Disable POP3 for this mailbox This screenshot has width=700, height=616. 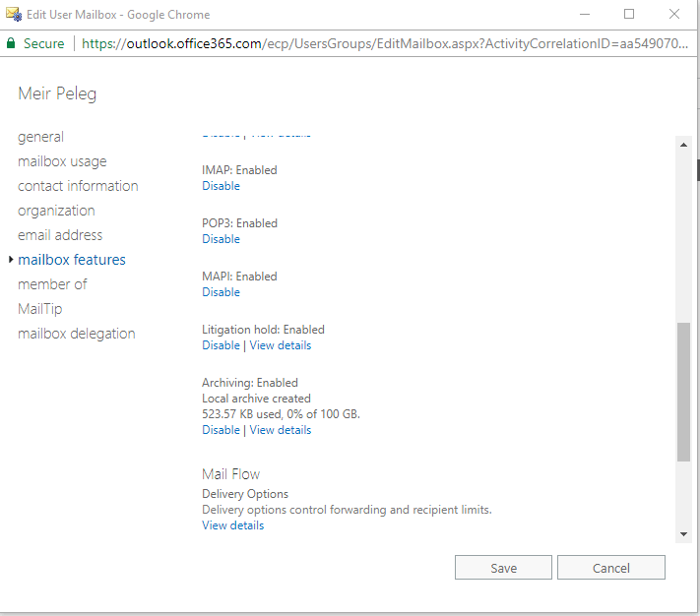pyautogui.click(x=221, y=239)
